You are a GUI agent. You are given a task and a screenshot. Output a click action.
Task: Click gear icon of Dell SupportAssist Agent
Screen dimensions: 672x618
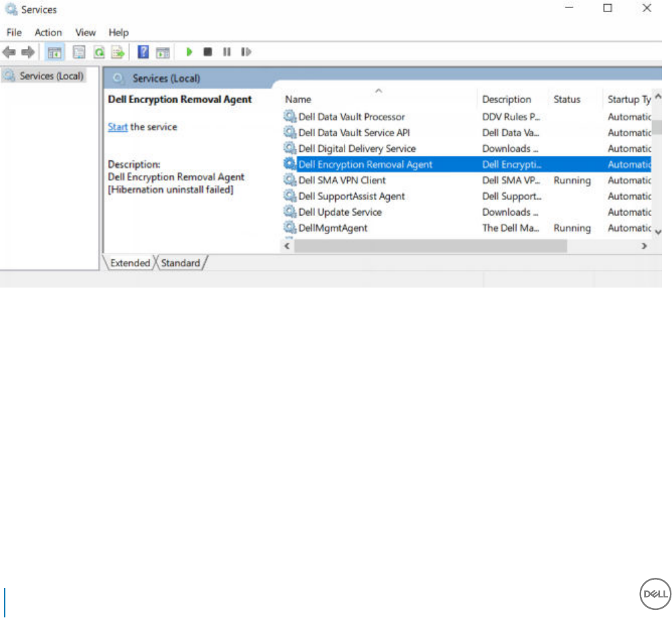tap(289, 196)
